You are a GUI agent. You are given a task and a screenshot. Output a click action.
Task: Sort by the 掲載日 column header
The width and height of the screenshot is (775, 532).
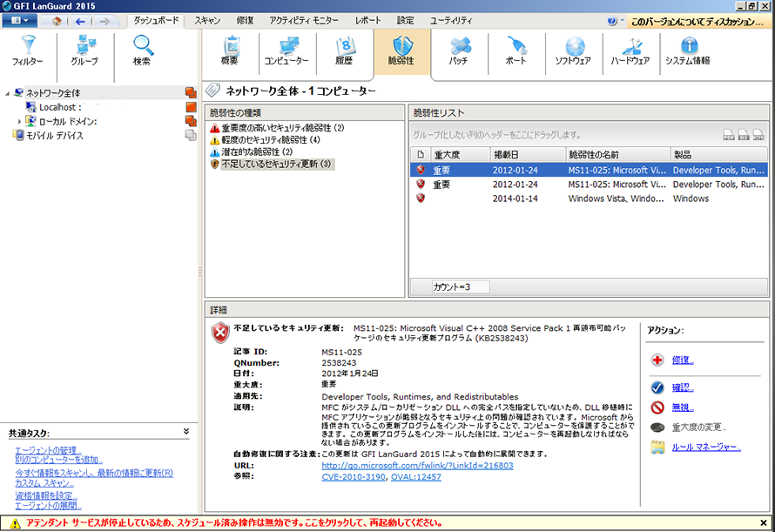coord(528,155)
